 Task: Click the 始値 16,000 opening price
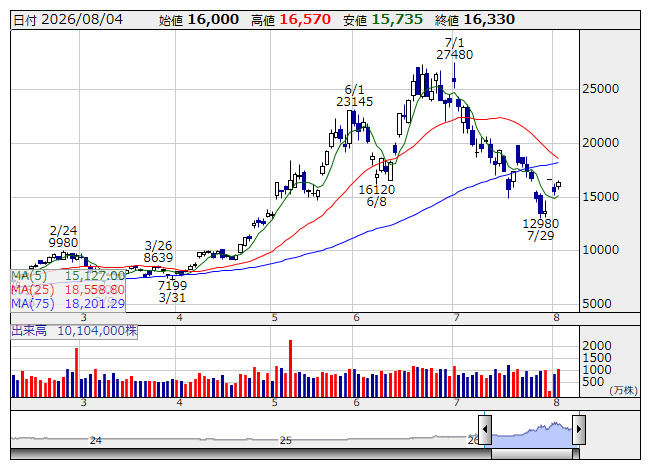tap(199, 20)
